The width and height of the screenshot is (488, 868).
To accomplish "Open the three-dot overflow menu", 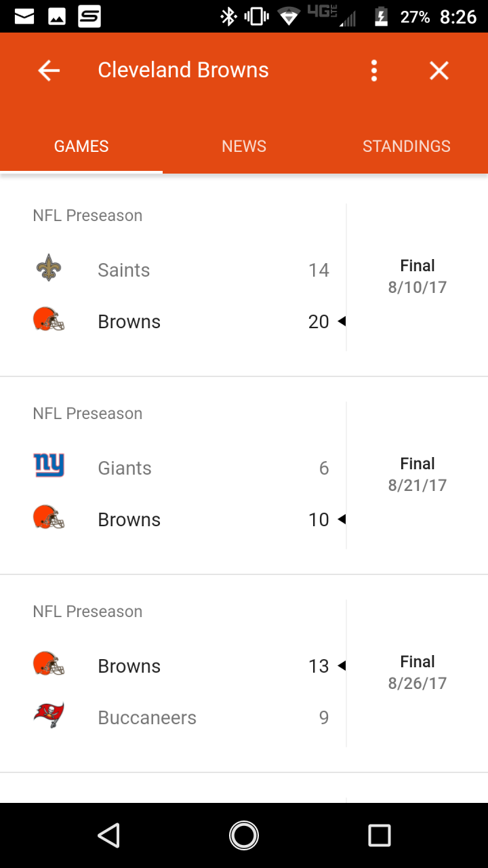I will pos(373,70).
